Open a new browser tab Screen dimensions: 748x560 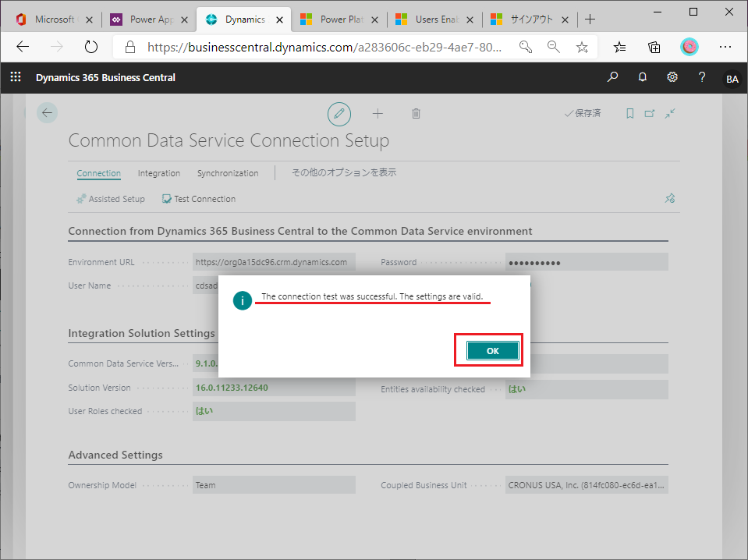tap(590, 19)
